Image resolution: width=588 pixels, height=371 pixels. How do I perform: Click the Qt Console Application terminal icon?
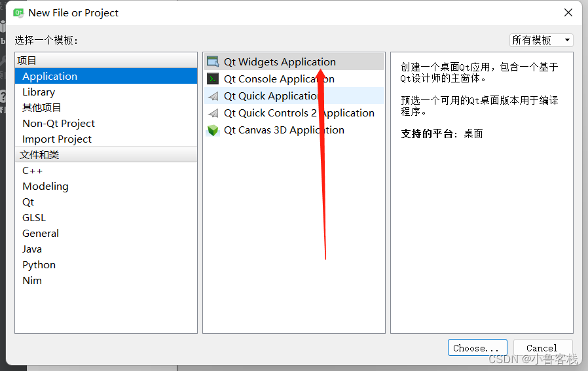pyautogui.click(x=213, y=79)
